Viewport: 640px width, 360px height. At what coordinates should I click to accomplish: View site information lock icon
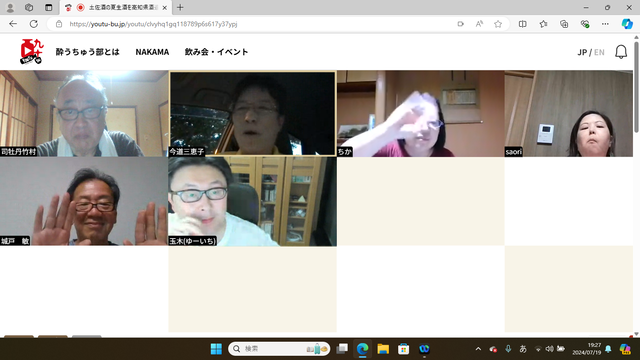click(x=59, y=24)
